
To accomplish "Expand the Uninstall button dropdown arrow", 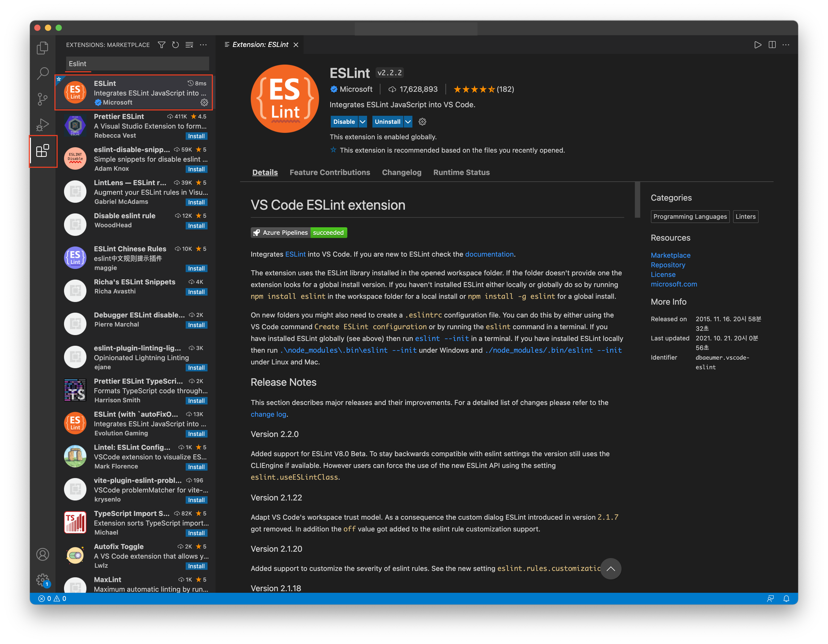I will [408, 122].
